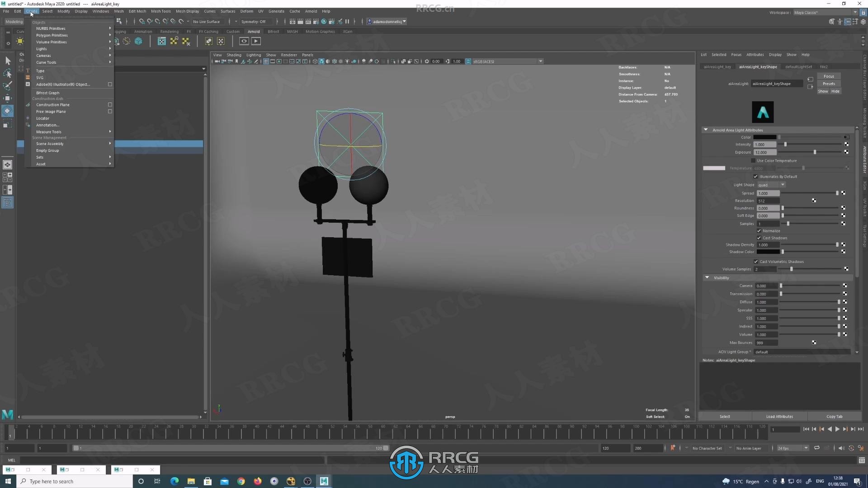Enable Use Color Temperature checkbox
The image size is (868, 488).
click(x=753, y=160)
